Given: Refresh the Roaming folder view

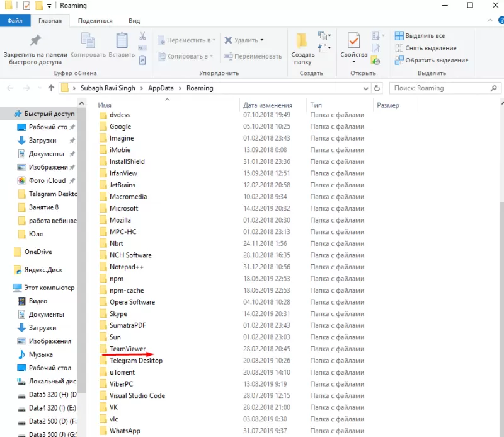Looking at the screenshot, I should pyautogui.click(x=376, y=88).
